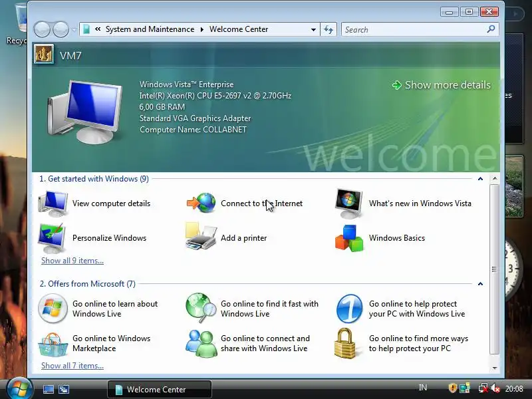The image size is (532, 399).
Task: Click the 1. Get started with Windows (9) heading
Action: (x=94, y=179)
